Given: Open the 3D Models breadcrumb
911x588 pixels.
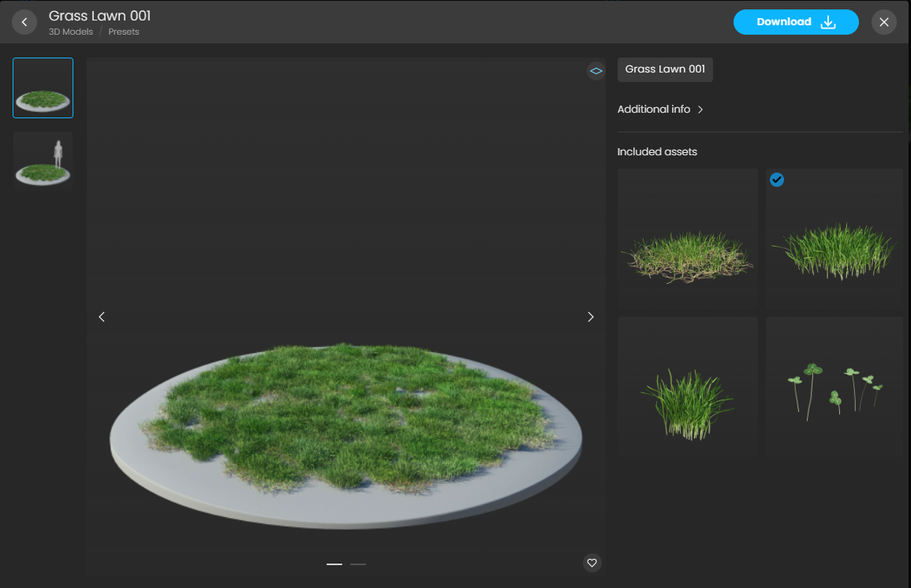Looking at the screenshot, I should pos(71,32).
